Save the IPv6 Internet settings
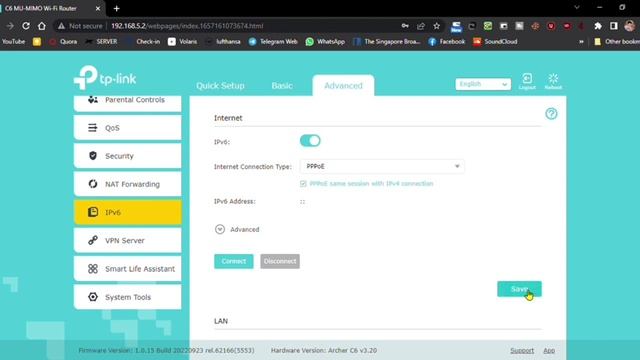Image resolution: width=640 pixels, height=360 pixels. coord(519,289)
